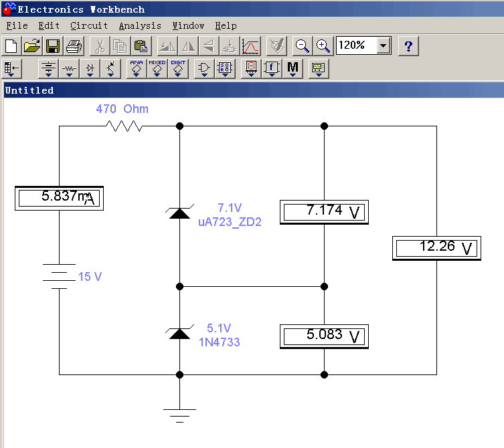The height and width of the screenshot is (448, 504).
Task: Expand the 120% zoom dropdown
Action: pos(384,46)
